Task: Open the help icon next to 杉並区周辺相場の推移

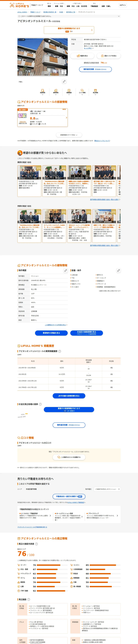Action: point(40,404)
